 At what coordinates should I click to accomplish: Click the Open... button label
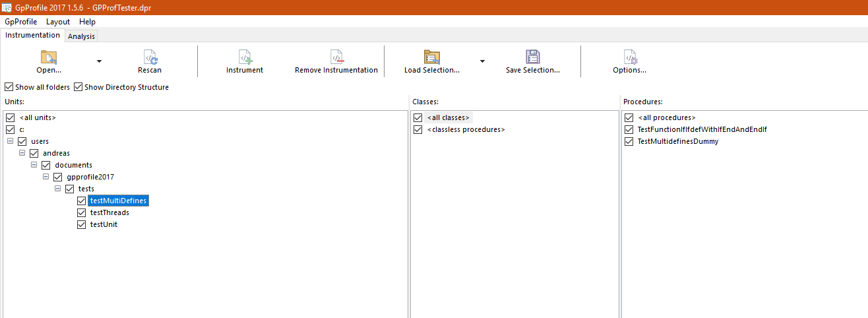(49, 70)
